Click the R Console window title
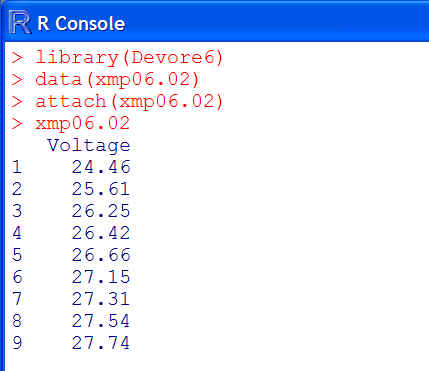The width and height of the screenshot is (429, 371). click(81, 24)
